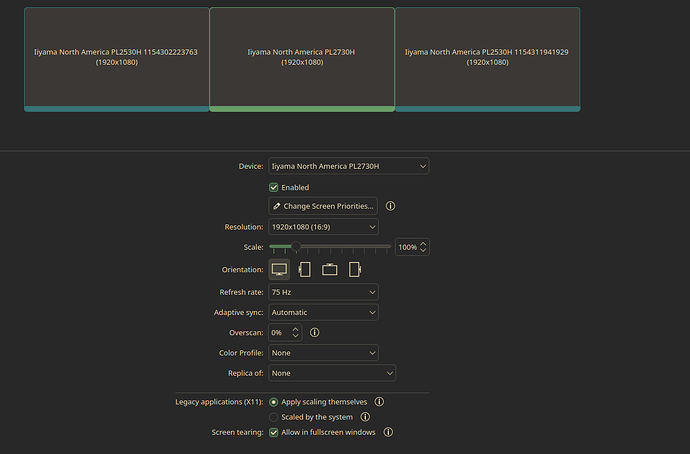This screenshot has width=690, height=454.
Task: Click the Scale slider handle
Action: click(296, 246)
